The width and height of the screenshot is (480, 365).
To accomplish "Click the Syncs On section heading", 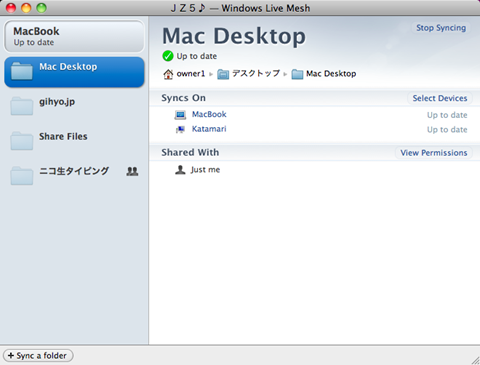I will [x=183, y=98].
